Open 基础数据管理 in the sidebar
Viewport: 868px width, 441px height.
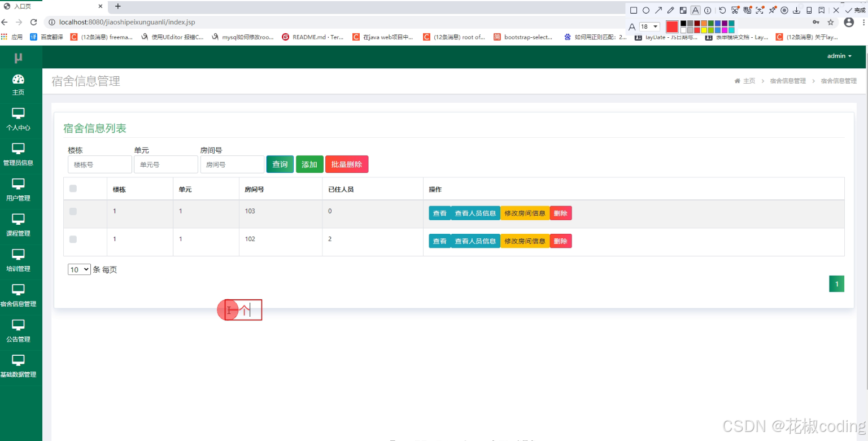(18, 367)
